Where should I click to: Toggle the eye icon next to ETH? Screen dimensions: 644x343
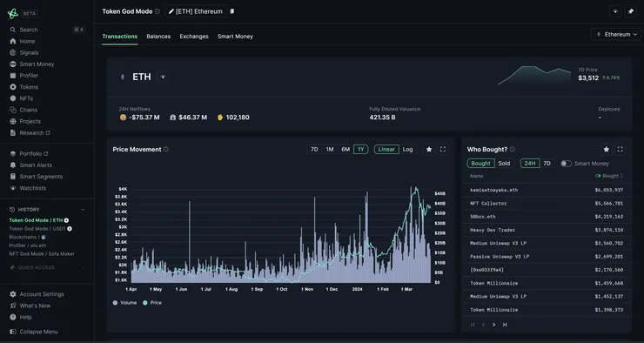(x=163, y=77)
